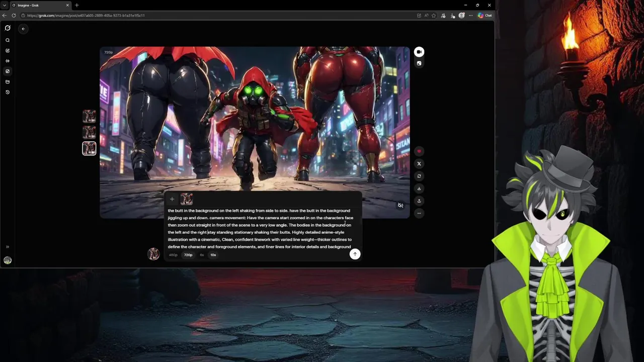
Task: Click the Grok logo in sidebar
Action: [8, 28]
